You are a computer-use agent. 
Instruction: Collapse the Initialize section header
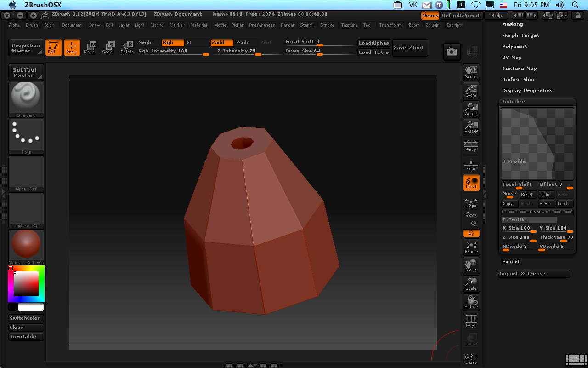(x=514, y=102)
